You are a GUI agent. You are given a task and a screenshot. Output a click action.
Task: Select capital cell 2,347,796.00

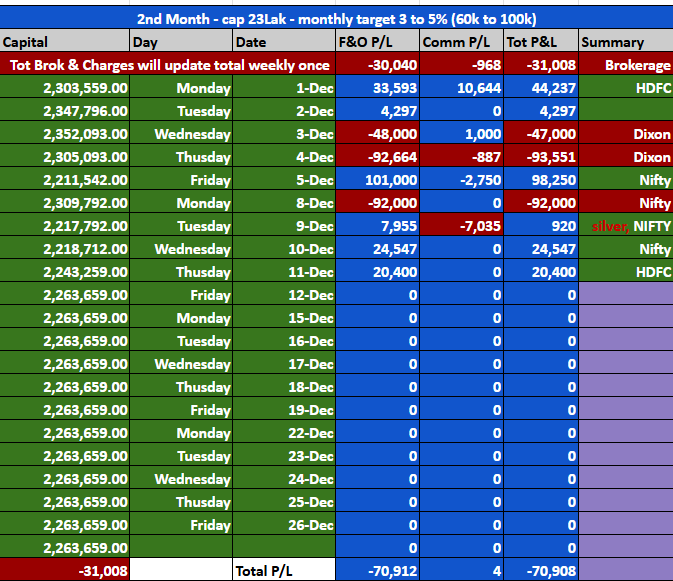click(x=64, y=111)
